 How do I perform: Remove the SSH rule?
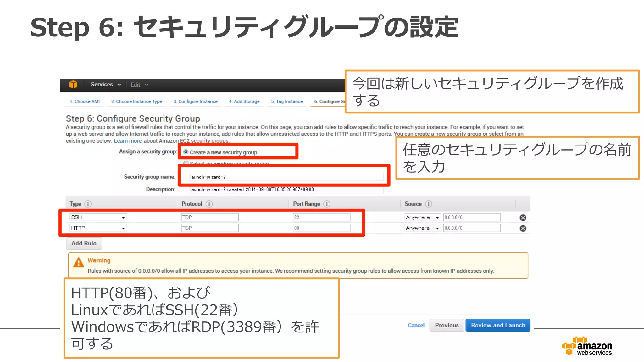point(523,217)
